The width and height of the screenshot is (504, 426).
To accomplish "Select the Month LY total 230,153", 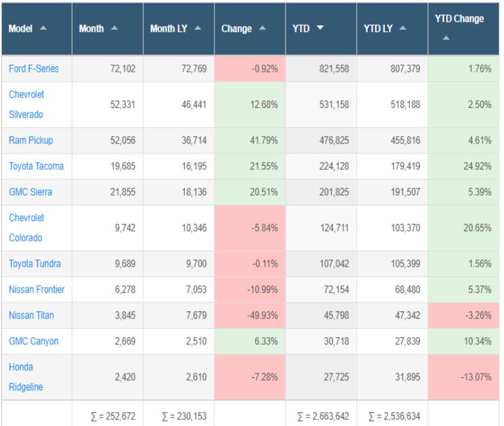I will [184, 416].
